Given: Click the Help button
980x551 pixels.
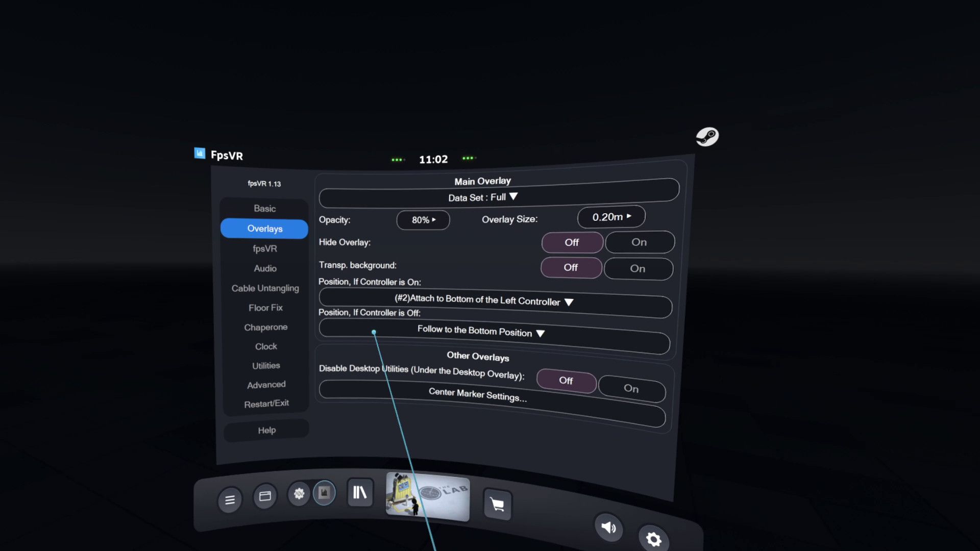Looking at the screenshot, I should [266, 430].
